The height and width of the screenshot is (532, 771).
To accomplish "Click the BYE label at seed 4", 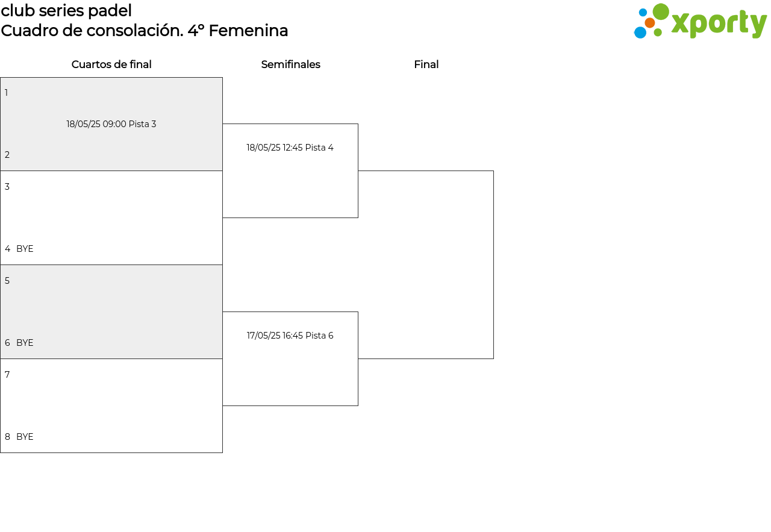I will (25, 249).
